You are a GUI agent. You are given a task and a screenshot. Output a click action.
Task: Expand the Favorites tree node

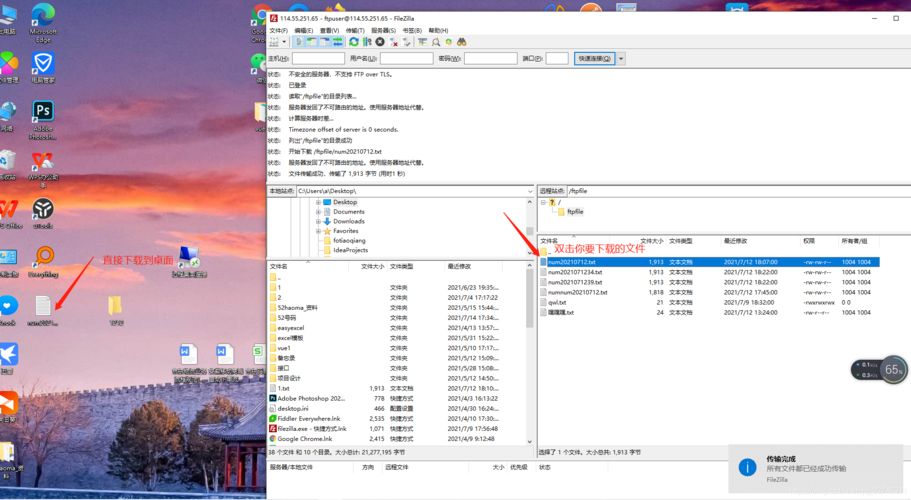pyautogui.click(x=318, y=231)
